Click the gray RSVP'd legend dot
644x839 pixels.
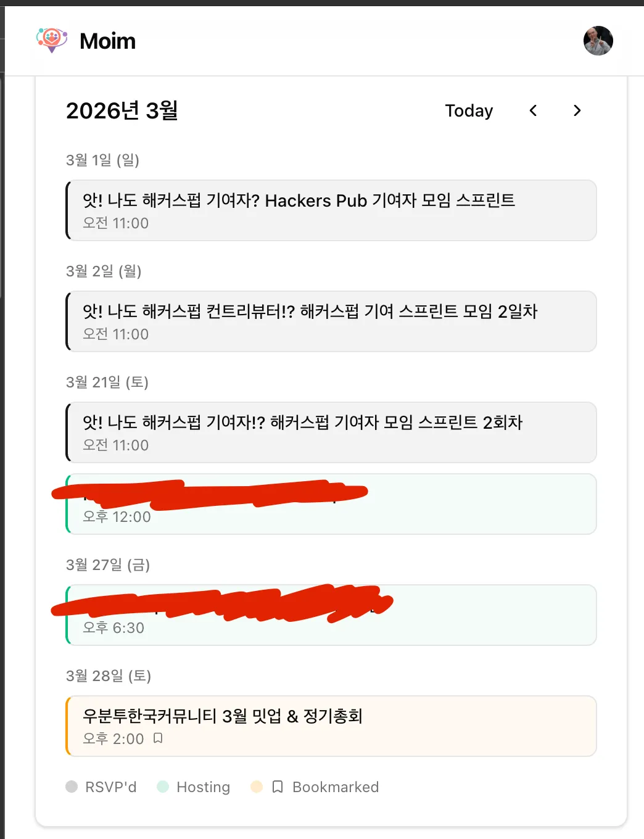click(x=72, y=787)
